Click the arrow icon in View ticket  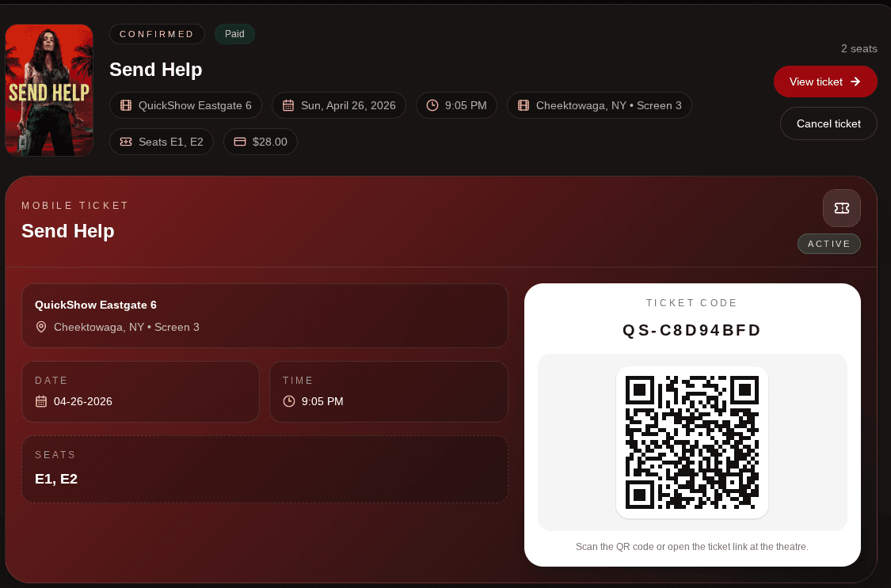pos(855,82)
